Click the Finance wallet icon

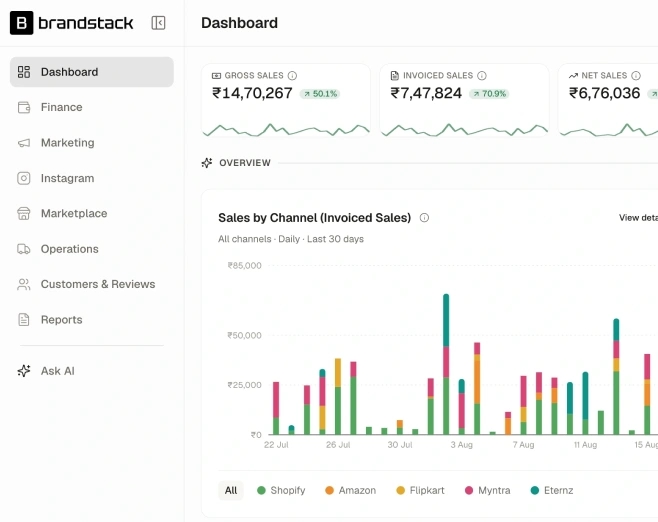24,107
